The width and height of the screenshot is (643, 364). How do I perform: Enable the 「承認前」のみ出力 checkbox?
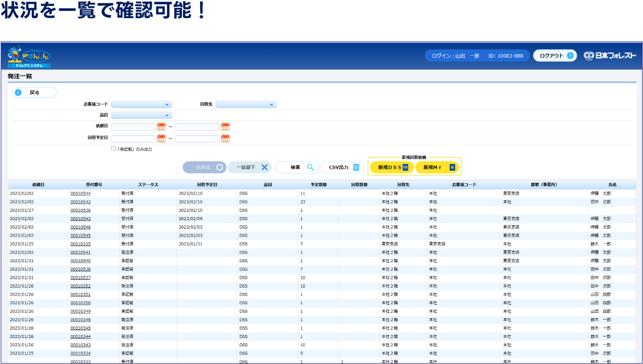click(x=114, y=149)
